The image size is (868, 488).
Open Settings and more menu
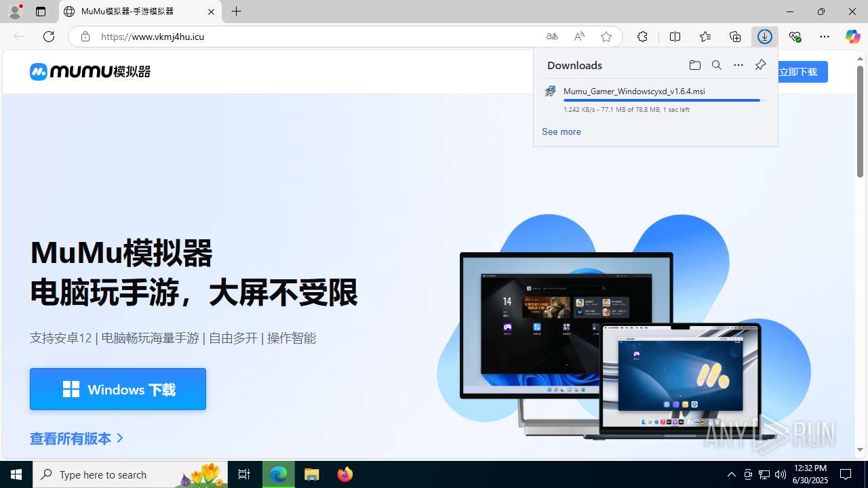click(825, 37)
